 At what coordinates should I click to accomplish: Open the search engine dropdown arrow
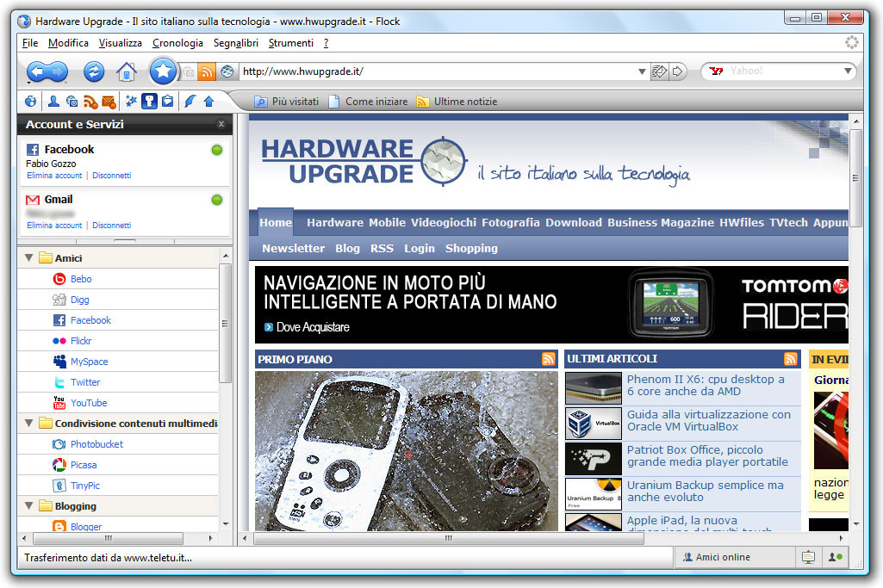[x=848, y=71]
